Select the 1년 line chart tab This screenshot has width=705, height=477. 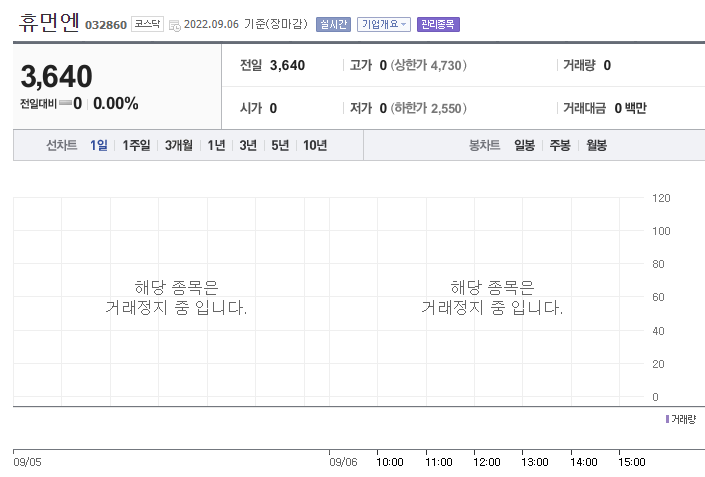click(216, 145)
